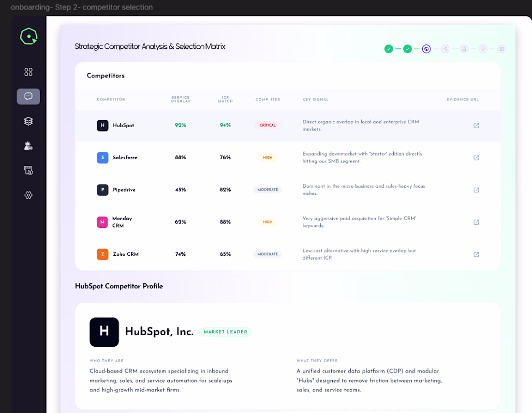Select the Monday CRM competitor name
The width and height of the screenshot is (532, 413).
coord(122,222)
